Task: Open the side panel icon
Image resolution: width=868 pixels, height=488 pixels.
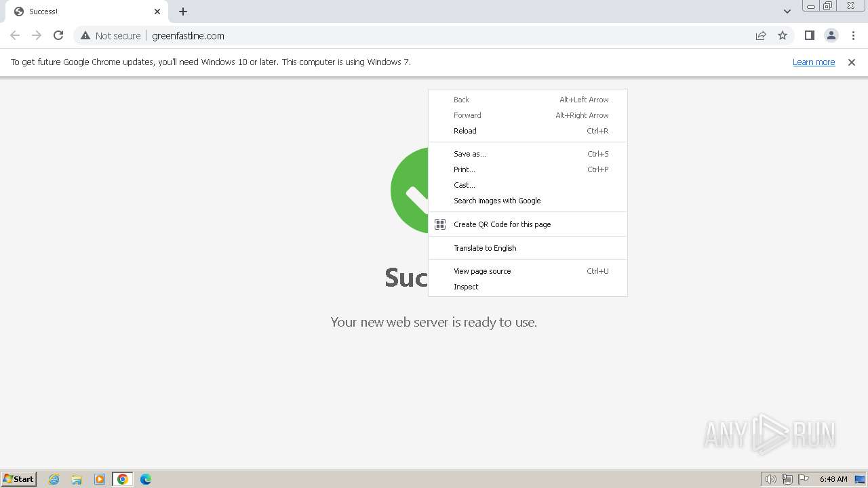Action: pyautogui.click(x=809, y=35)
